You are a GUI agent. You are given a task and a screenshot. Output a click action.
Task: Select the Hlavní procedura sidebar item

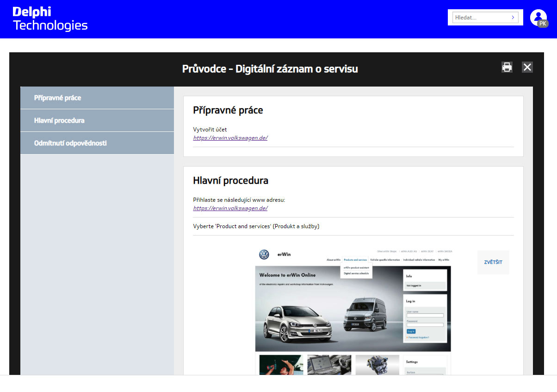pyautogui.click(x=97, y=120)
